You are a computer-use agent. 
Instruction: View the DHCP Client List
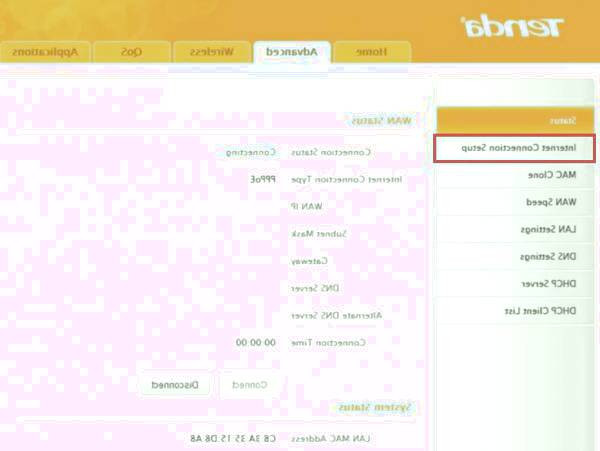[515, 311]
